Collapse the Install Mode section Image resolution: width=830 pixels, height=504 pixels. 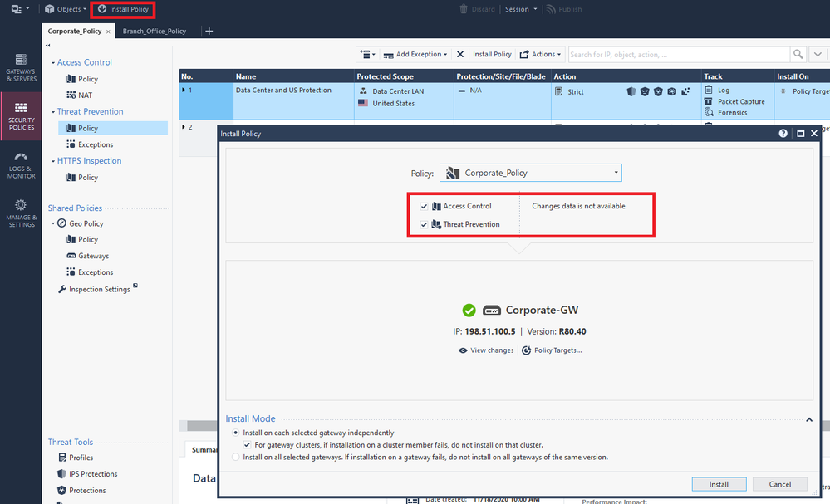[x=809, y=419]
